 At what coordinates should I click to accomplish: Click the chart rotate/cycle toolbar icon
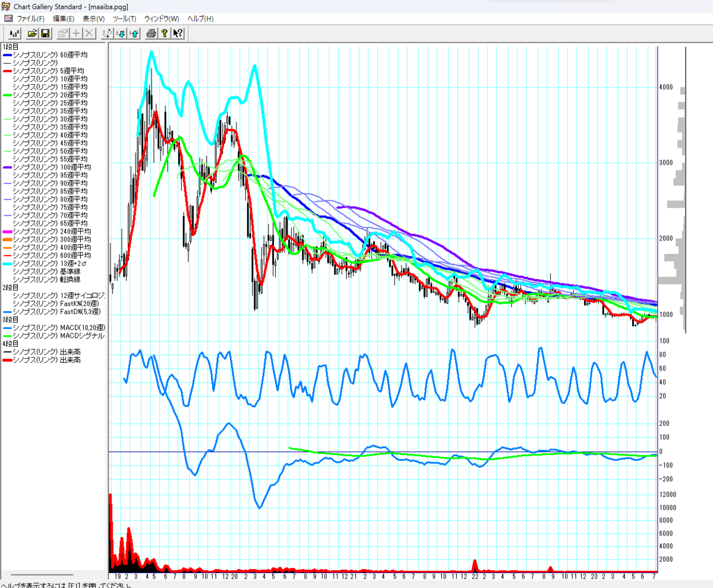108,33
